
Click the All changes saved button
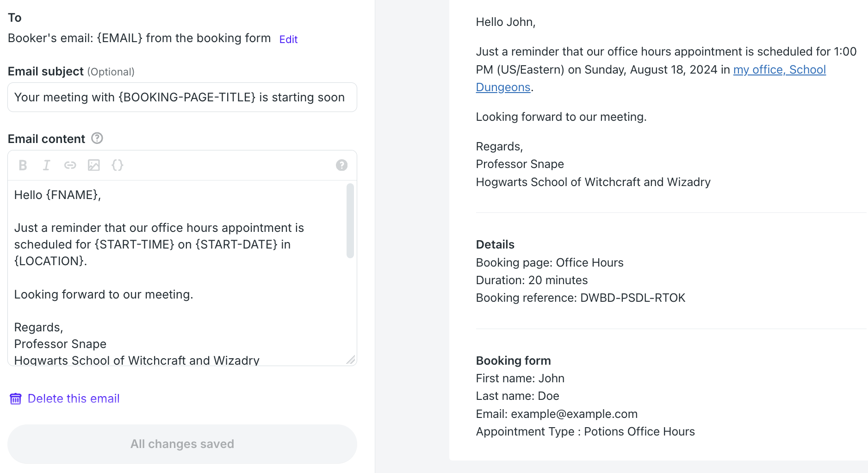pos(182,444)
